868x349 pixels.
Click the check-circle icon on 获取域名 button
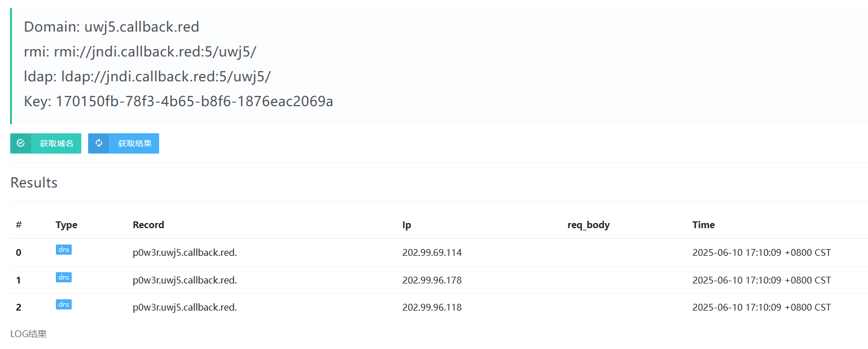pyautogui.click(x=21, y=143)
